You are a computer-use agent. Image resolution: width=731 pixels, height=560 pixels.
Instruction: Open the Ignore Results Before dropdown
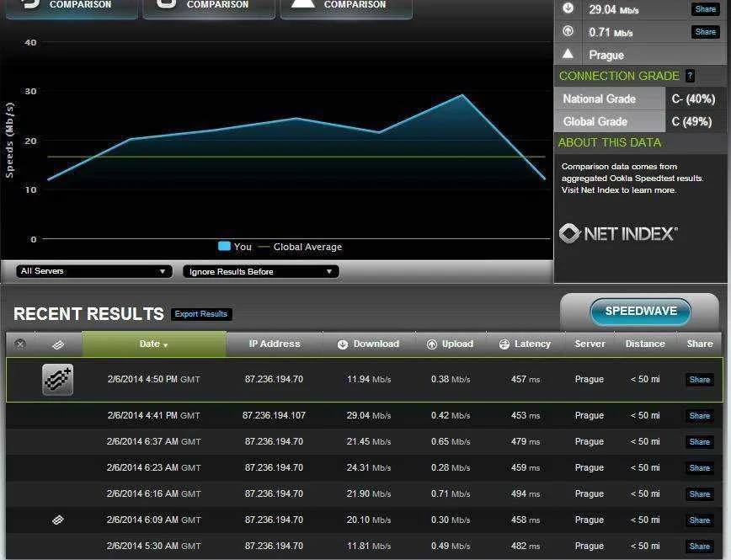click(260, 272)
